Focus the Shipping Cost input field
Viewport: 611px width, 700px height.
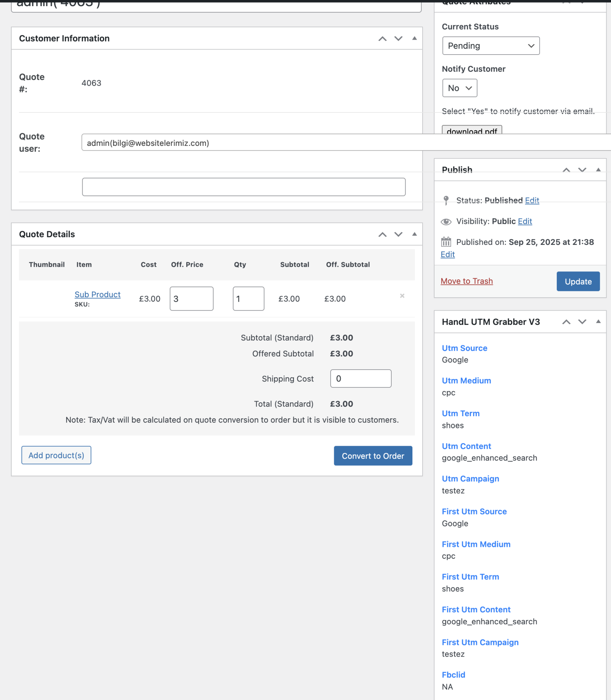360,378
